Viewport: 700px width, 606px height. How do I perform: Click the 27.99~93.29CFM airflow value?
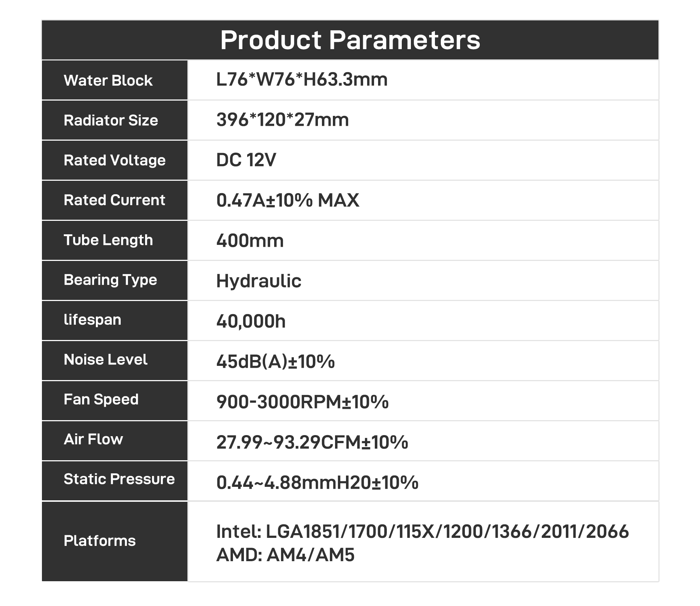tap(312, 442)
